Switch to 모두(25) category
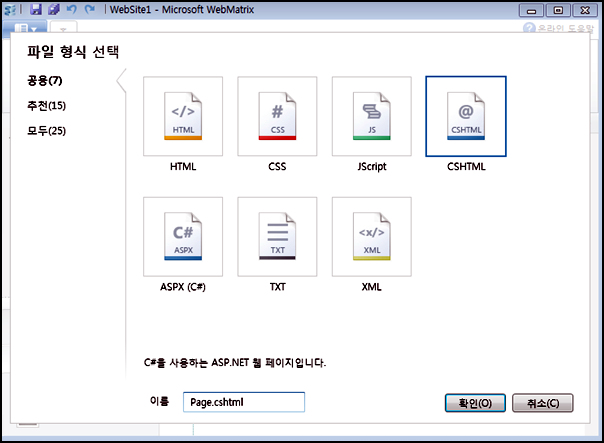Viewport: 604px width, 443px height. pos(46,131)
